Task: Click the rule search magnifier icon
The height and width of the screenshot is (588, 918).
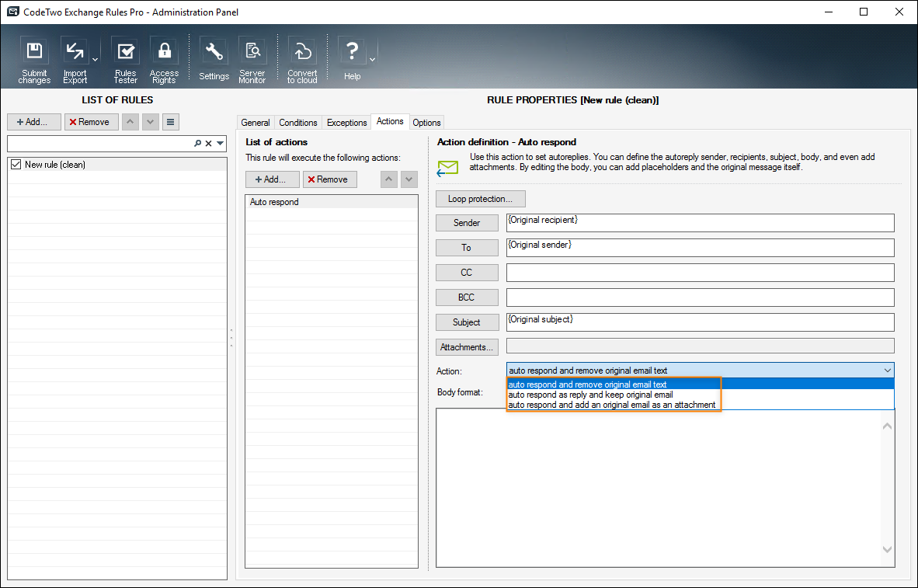Action: [198, 144]
